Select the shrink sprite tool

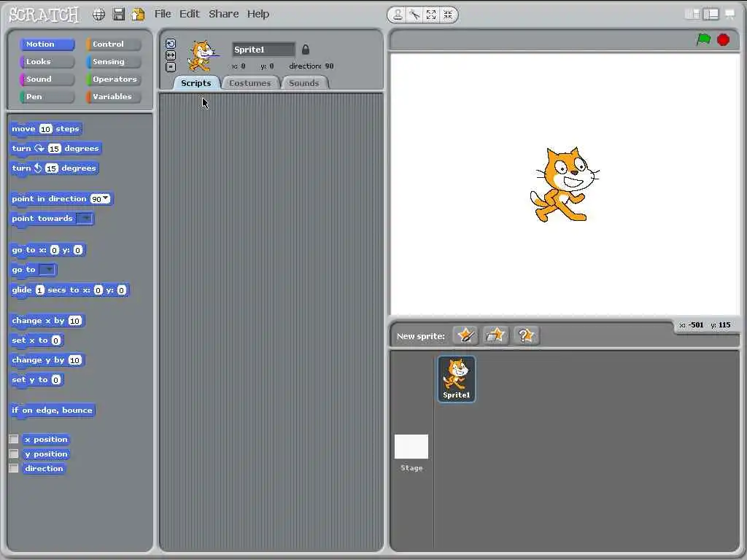(448, 15)
